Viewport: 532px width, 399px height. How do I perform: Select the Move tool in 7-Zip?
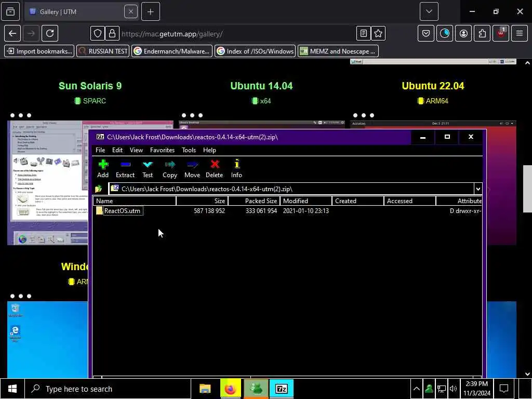click(x=192, y=169)
